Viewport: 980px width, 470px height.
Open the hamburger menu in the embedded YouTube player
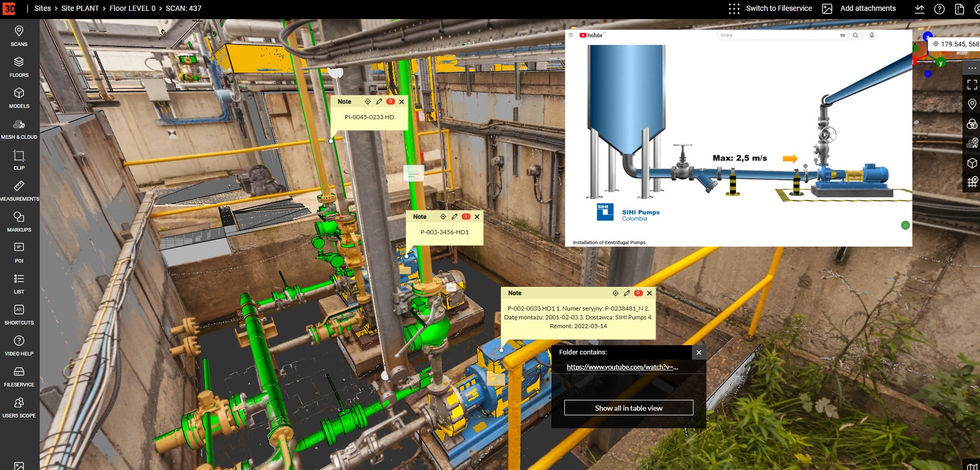pyautogui.click(x=570, y=35)
